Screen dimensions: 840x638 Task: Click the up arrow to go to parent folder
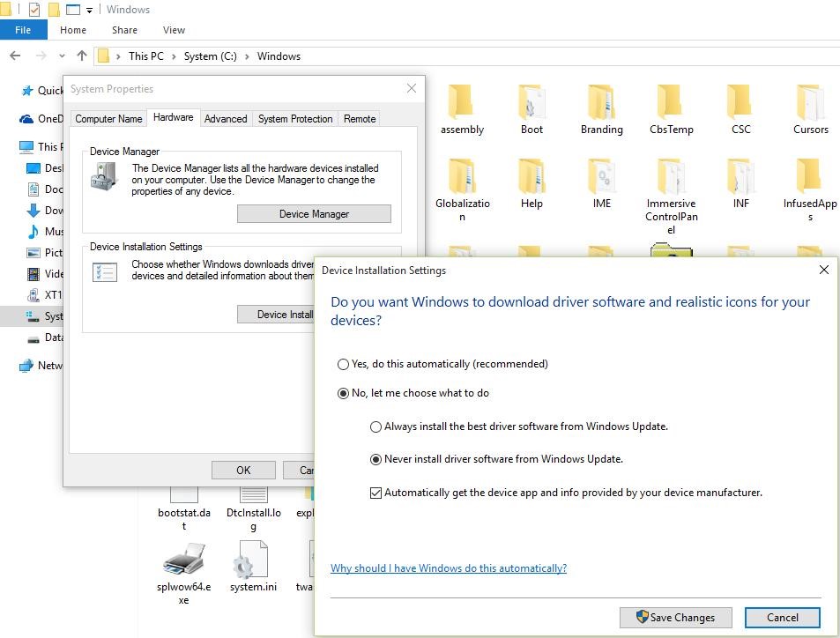tap(81, 56)
